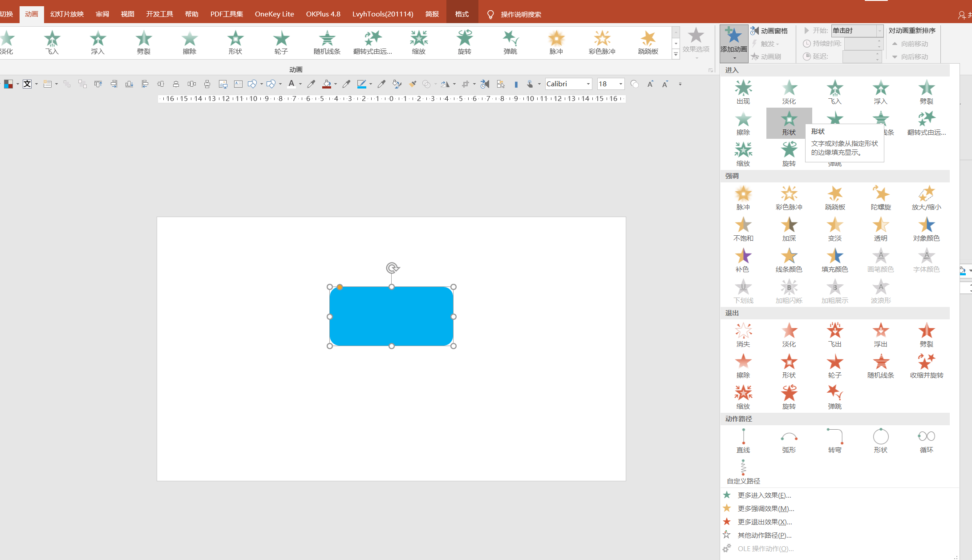Screen dimensions: 972x560
Task: Apply 脉冲 emphasis effect in panel
Action: pyautogui.click(x=743, y=198)
